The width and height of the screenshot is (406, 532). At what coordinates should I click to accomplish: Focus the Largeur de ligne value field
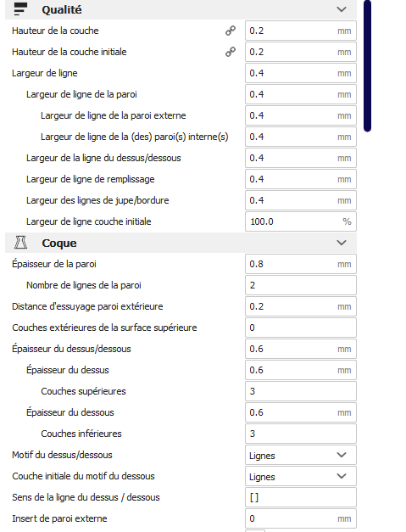point(301,73)
